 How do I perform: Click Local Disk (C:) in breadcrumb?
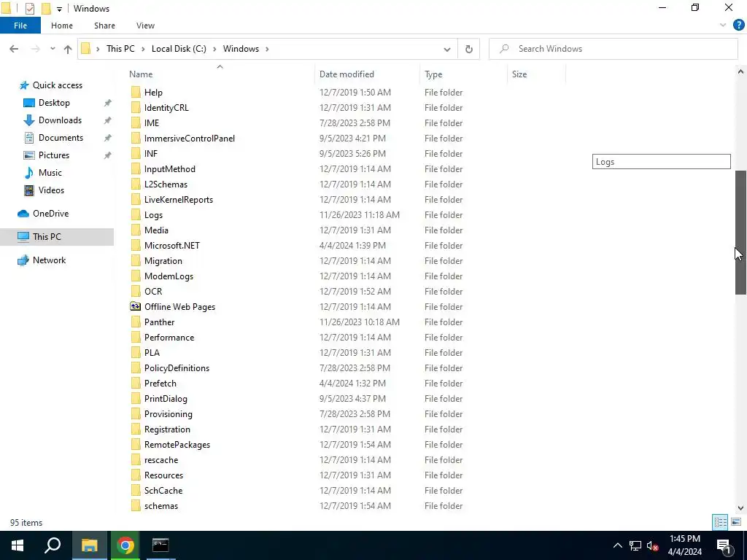pyautogui.click(x=179, y=49)
